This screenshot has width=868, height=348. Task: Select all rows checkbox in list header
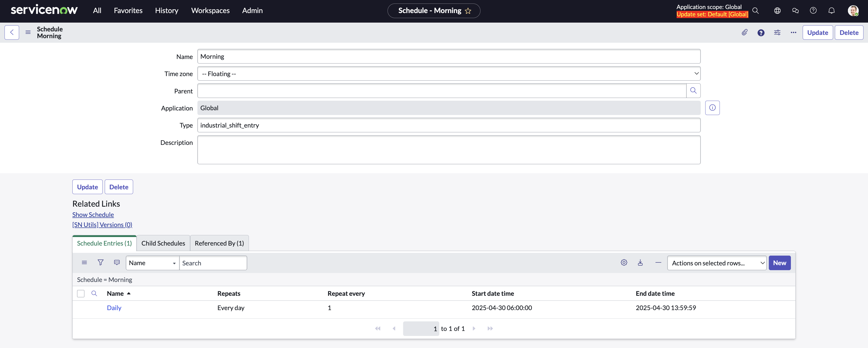point(81,294)
